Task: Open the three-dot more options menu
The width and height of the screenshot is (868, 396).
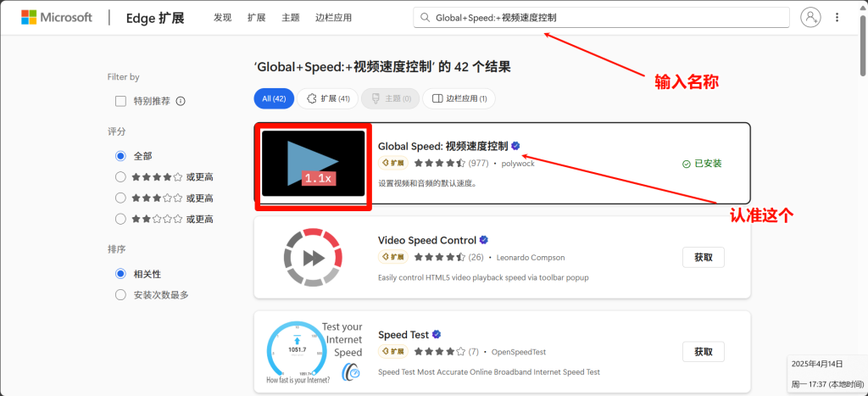Action: pyautogui.click(x=837, y=17)
